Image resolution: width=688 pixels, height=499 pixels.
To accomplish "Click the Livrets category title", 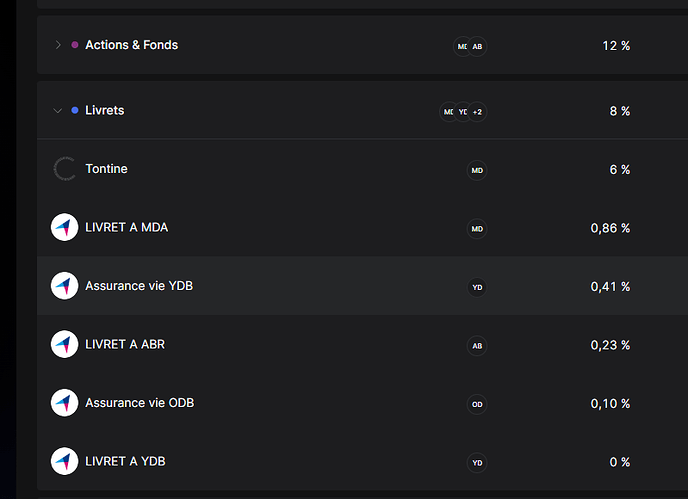I will tap(104, 110).
